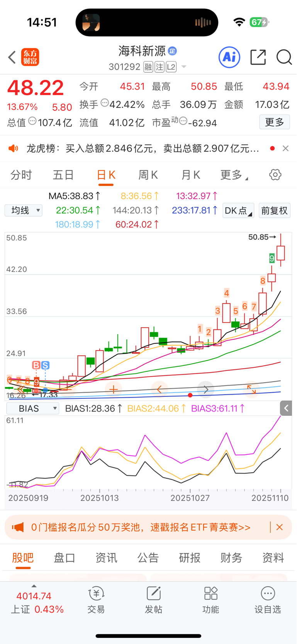This screenshot has width=297, height=644.
Task: Open the search magnifier icon
Action: coord(284,57)
